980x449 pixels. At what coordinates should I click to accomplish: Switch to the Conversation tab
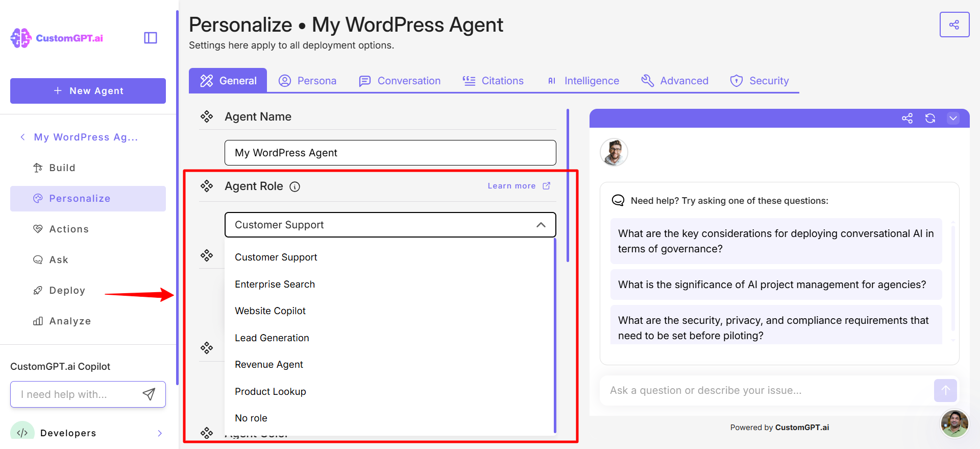pyautogui.click(x=400, y=81)
